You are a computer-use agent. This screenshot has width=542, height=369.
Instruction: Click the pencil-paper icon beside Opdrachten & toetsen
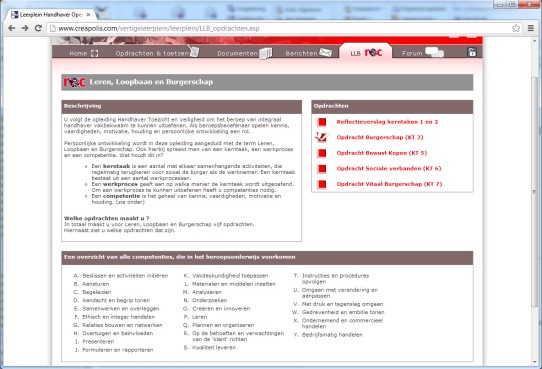click(194, 51)
